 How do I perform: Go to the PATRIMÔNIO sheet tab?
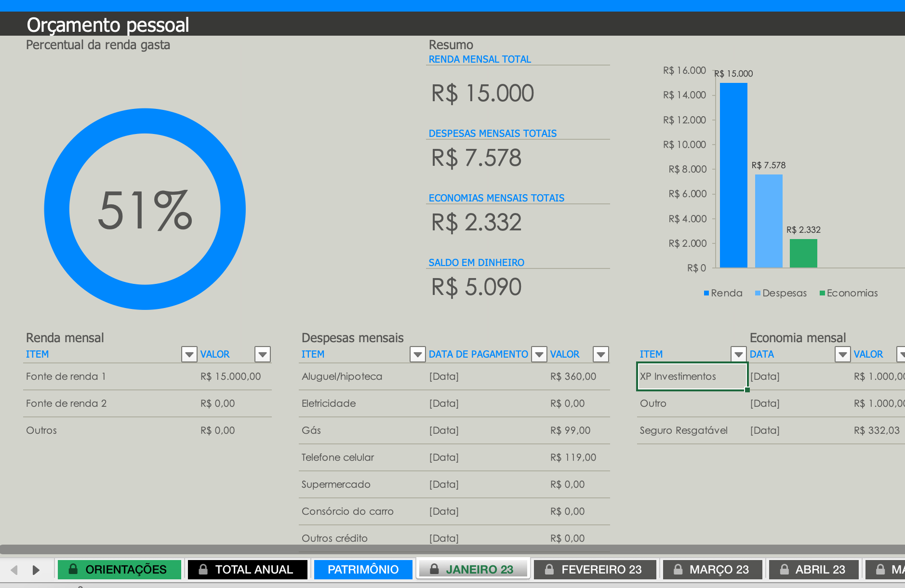(x=363, y=570)
